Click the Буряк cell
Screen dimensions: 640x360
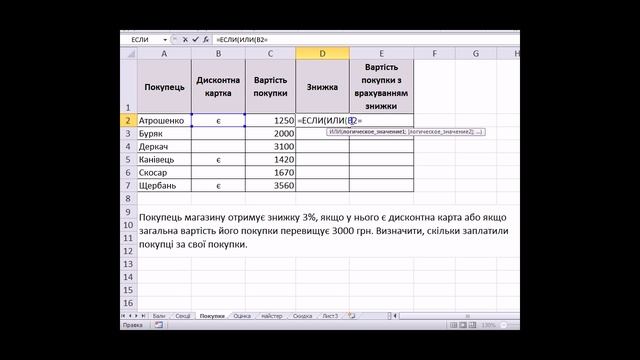coord(164,133)
